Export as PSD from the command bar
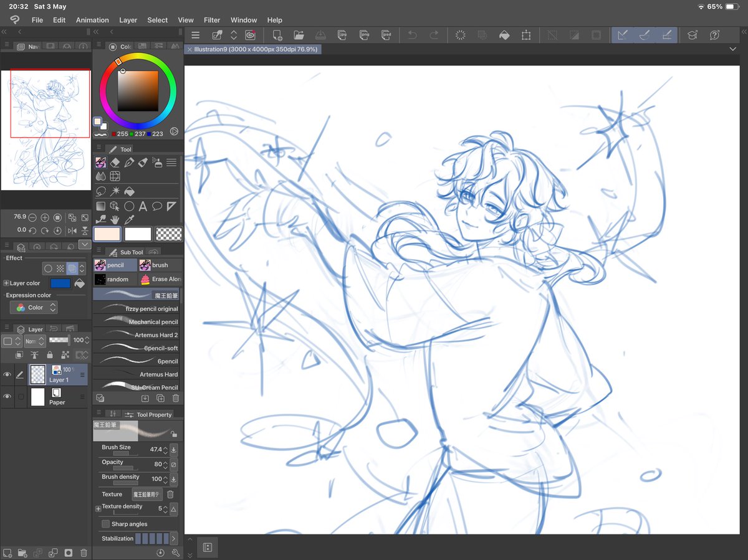The height and width of the screenshot is (560, 748). (386, 36)
